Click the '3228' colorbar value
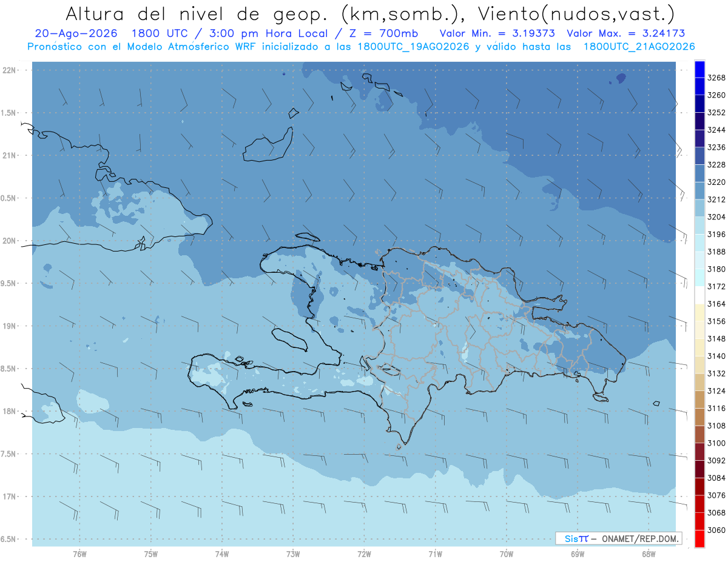Screen dimensions: 728x562 pos(716,164)
